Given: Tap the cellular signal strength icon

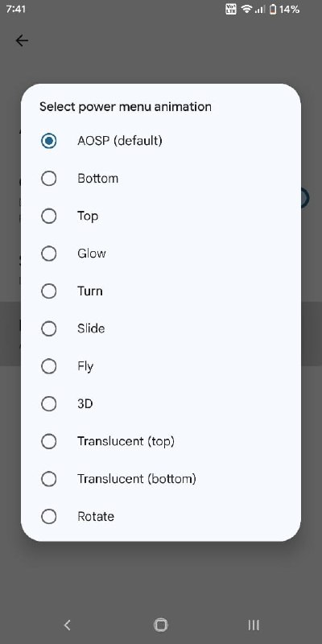Looking at the screenshot, I should (259, 9).
